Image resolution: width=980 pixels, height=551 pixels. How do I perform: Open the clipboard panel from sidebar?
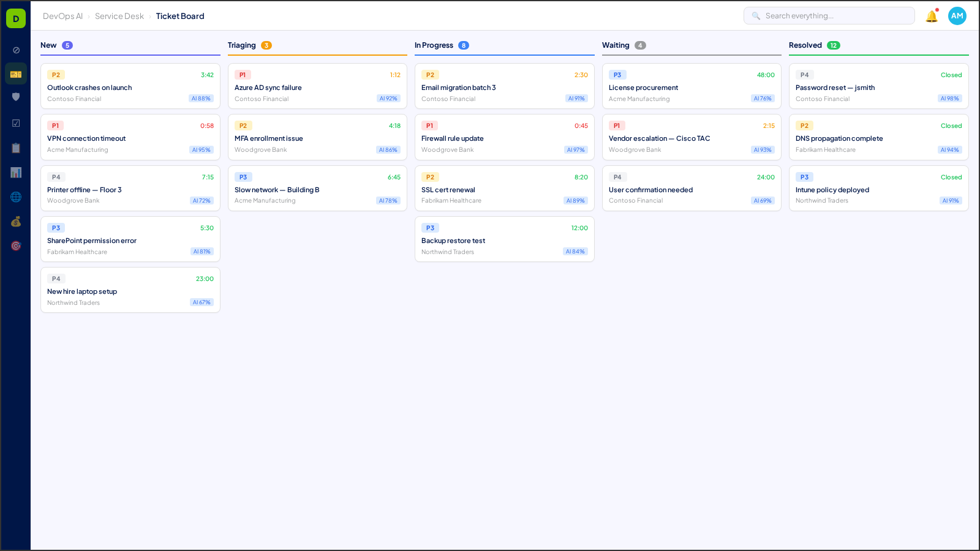(x=15, y=148)
